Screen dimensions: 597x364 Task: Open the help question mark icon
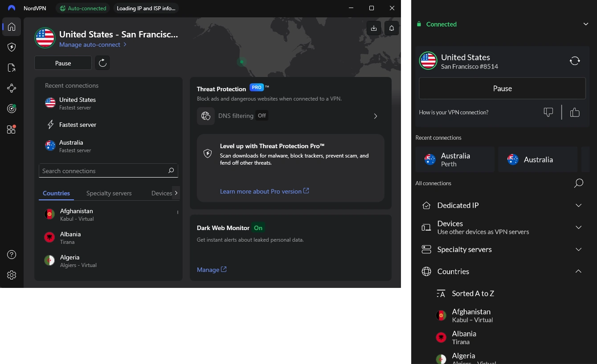click(12, 254)
